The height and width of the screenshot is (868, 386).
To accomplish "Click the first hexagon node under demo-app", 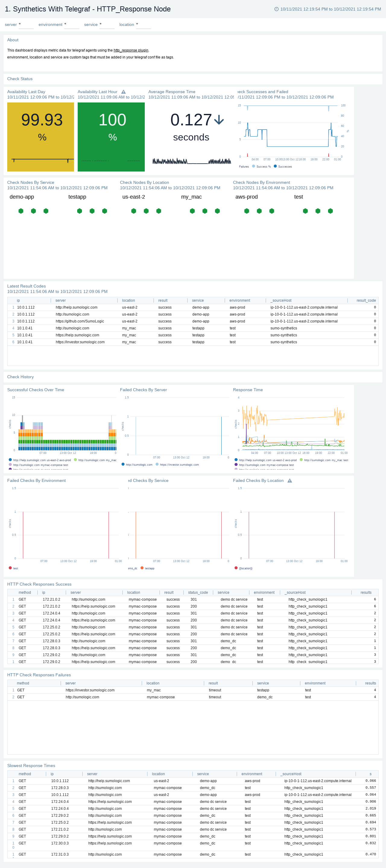I will [x=21, y=211].
